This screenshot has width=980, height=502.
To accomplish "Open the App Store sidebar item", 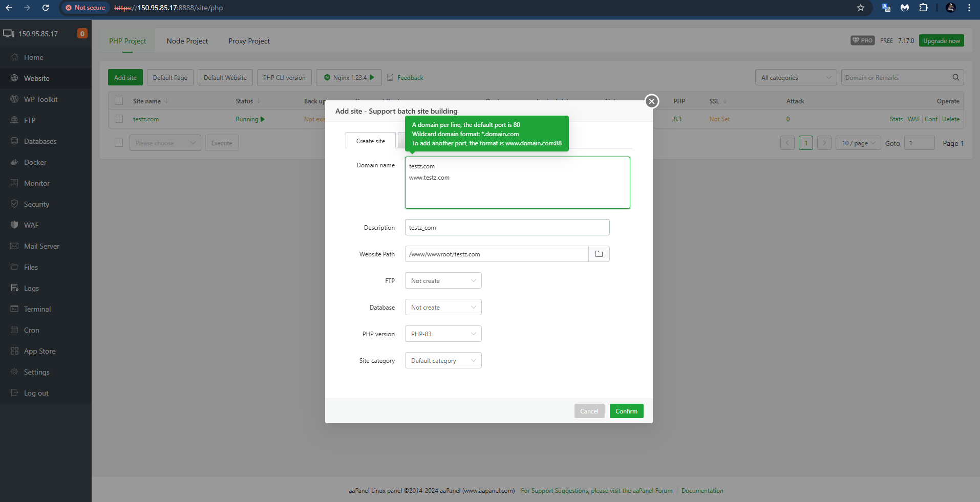I will click(x=46, y=351).
